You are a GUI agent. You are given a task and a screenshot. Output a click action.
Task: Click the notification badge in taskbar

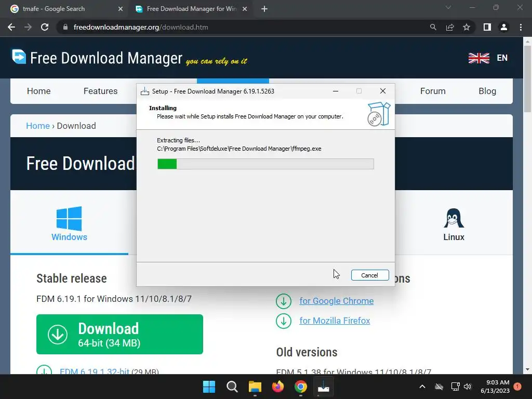click(x=517, y=387)
